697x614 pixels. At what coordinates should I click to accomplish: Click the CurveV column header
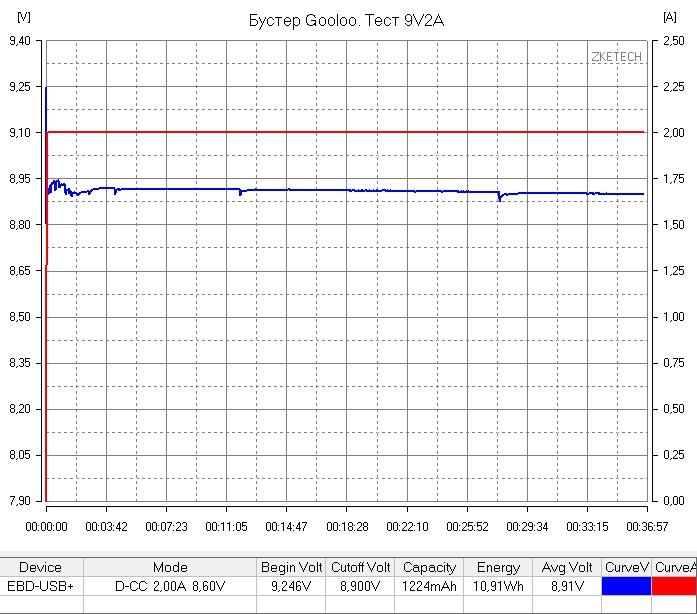[x=626, y=567]
